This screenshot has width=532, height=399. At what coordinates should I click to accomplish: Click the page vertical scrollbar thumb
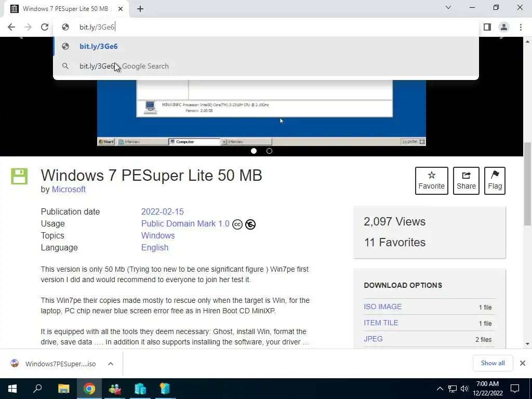tap(527, 184)
